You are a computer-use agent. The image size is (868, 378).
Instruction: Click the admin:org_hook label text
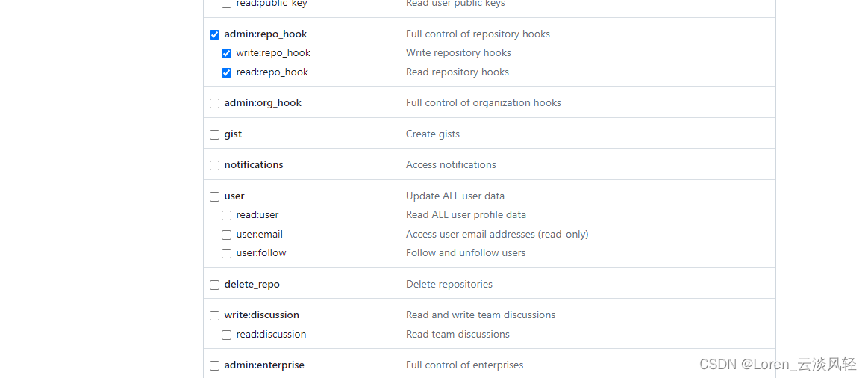263,103
